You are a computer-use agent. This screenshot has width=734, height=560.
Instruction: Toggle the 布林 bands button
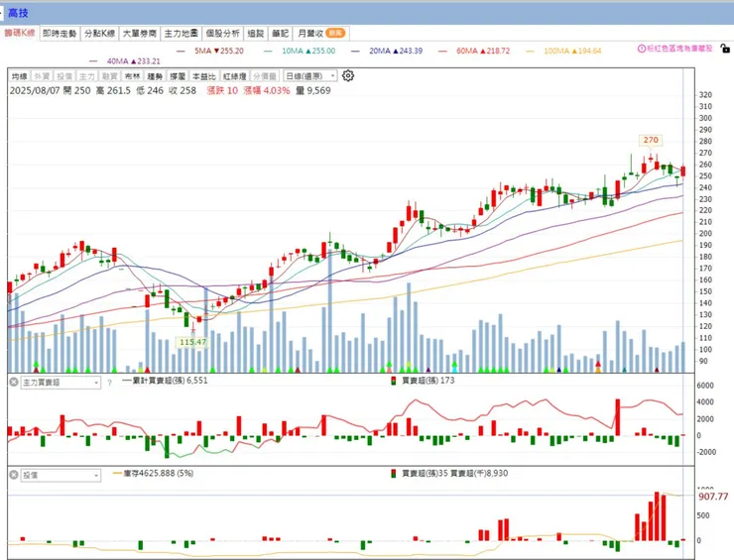point(132,76)
